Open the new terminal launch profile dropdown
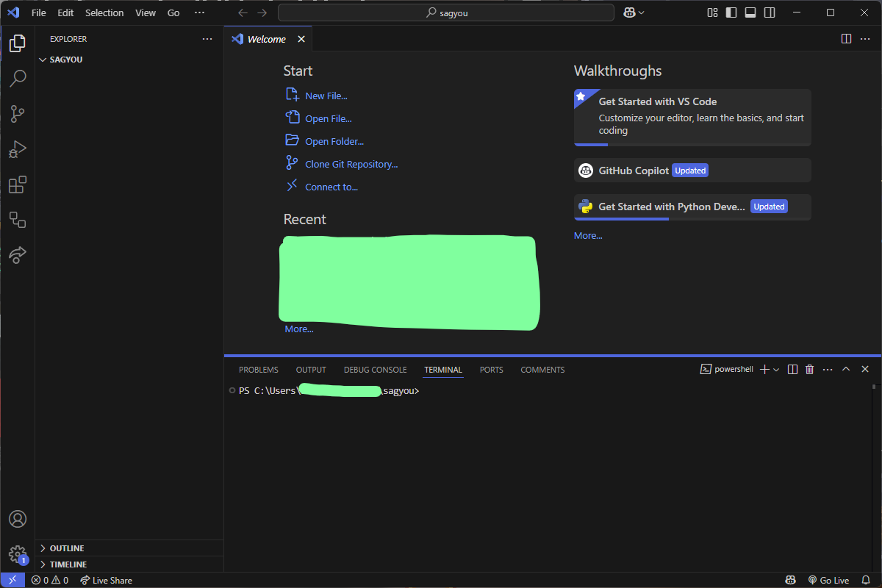 [776, 370]
